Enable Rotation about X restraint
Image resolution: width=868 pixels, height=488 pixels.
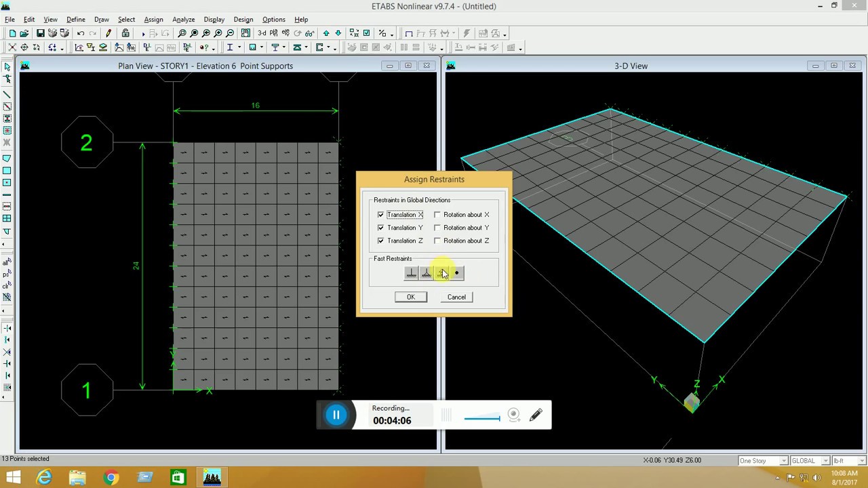437,215
